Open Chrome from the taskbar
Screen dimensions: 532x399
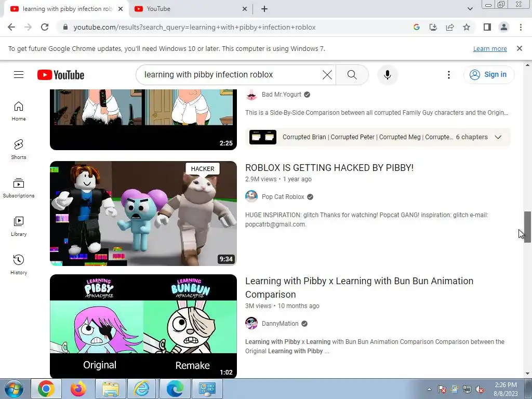pyautogui.click(x=46, y=389)
